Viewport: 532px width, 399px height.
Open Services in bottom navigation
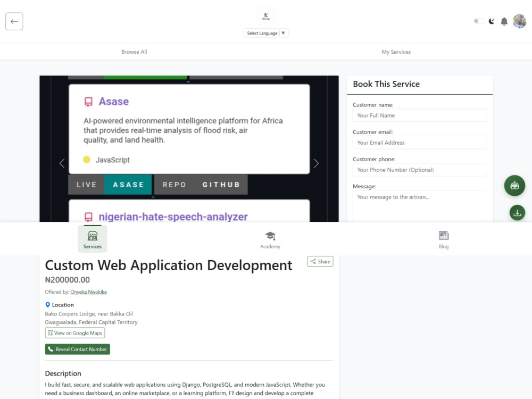click(x=92, y=239)
